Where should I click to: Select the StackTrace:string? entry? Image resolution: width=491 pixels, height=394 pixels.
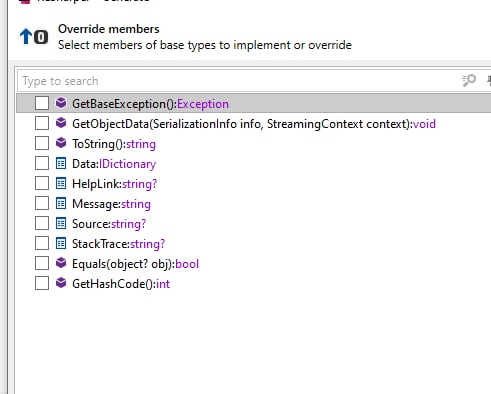pyautogui.click(x=118, y=244)
